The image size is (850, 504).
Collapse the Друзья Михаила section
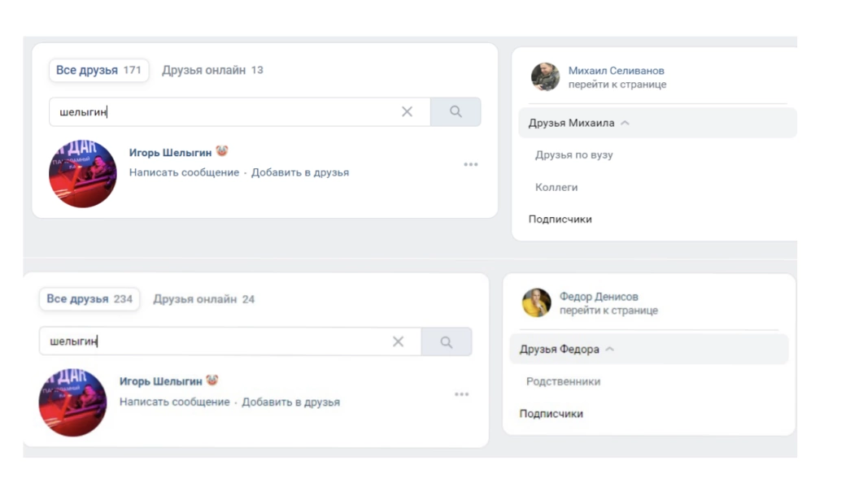[x=625, y=124]
